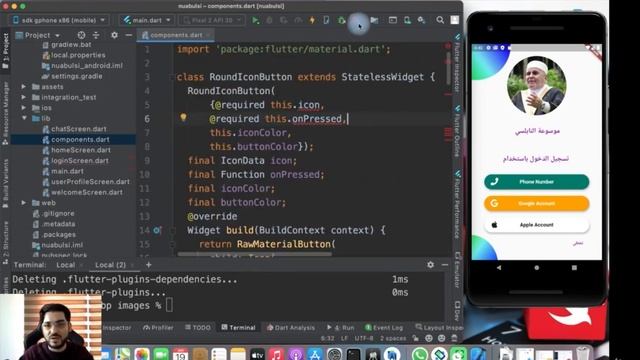Open the account avatar icon in toolbar
Screen dimensions: 640x360
pyautogui.click(x=454, y=20)
